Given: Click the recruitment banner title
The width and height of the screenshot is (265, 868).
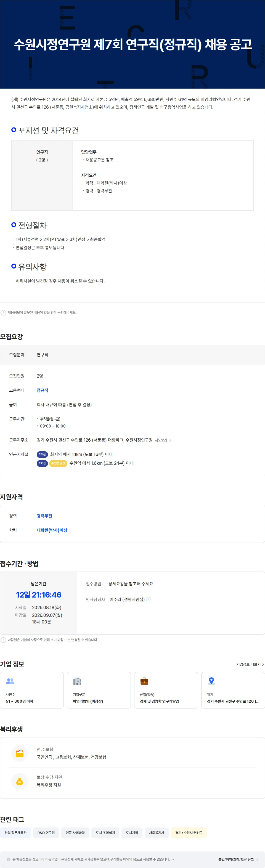Looking at the screenshot, I should tap(132, 44).
